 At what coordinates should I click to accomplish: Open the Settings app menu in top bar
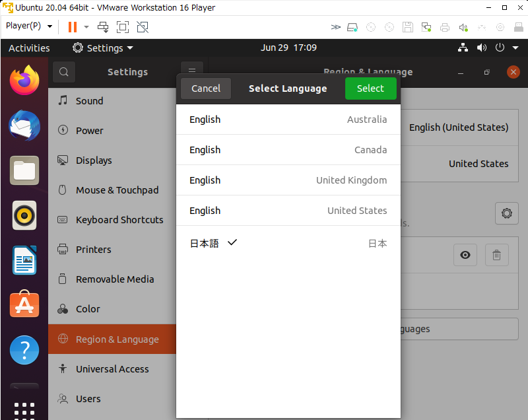pos(103,48)
